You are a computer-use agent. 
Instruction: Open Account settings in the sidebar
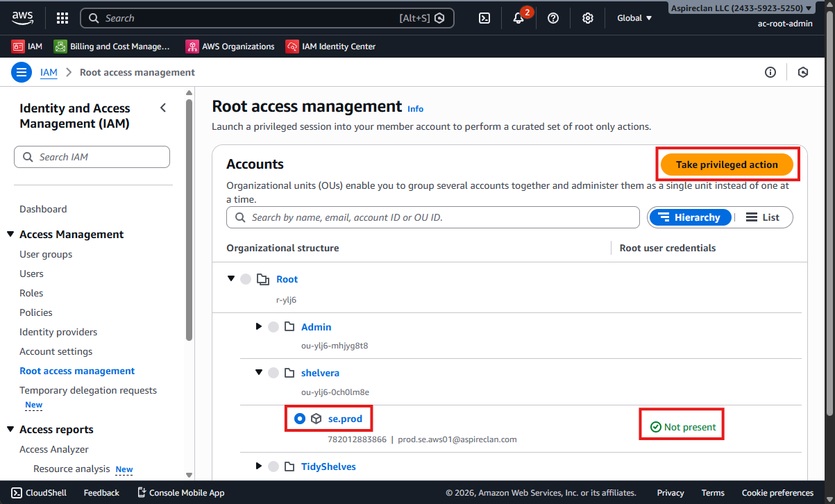(x=56, y=351)
